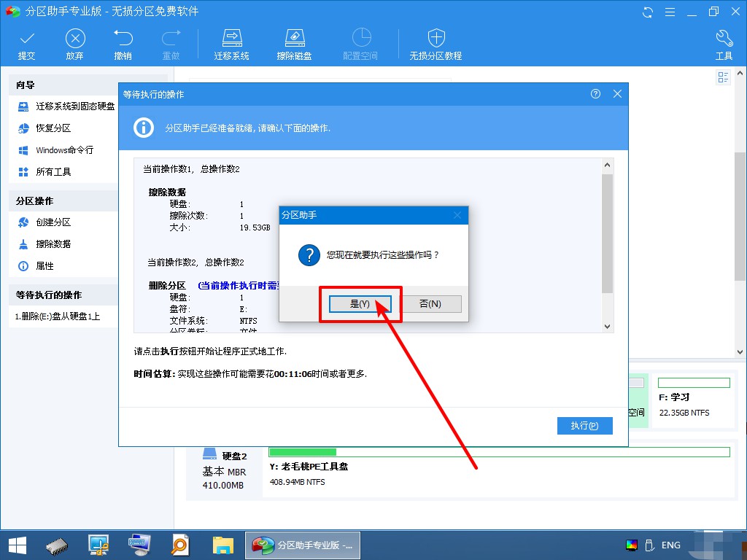This screenshot has height=560, width=747.
Task: Click the 擦除数据 heading in operations list
Action: 167,192
